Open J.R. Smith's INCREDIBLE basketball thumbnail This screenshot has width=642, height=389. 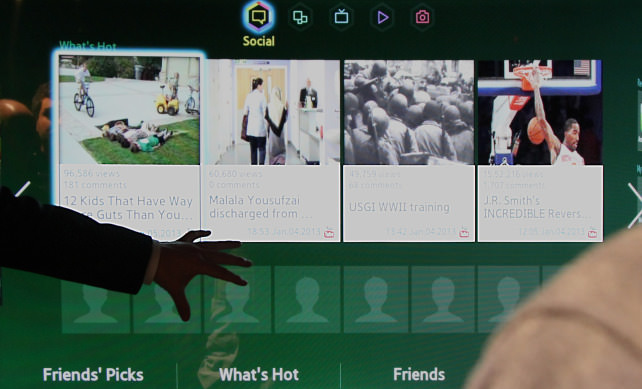[540, 112]
